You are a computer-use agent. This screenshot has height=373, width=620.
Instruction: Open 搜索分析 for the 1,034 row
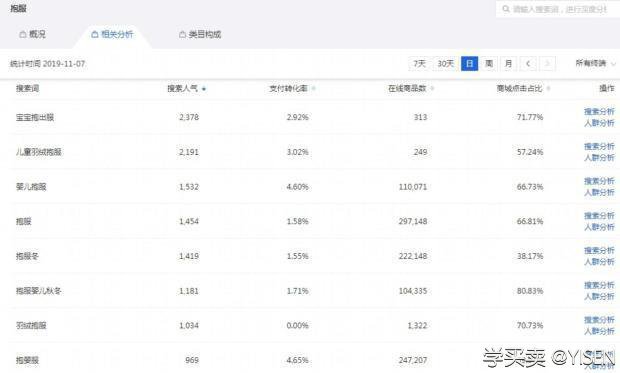tap(599, 320)
